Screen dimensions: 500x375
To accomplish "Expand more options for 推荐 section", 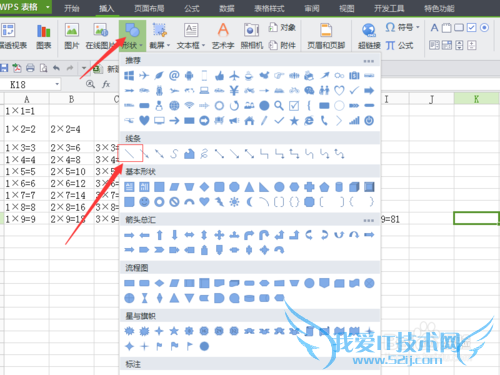I will point(368,61).
